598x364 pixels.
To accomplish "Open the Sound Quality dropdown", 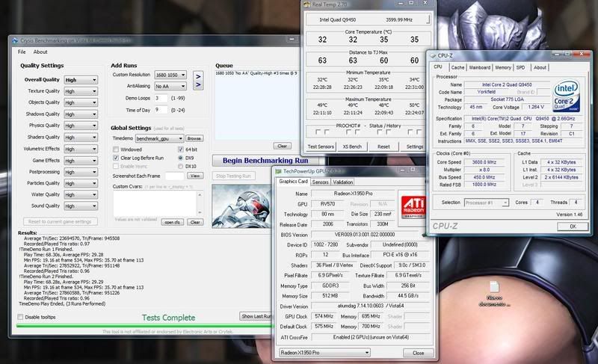I will point(81,206).
